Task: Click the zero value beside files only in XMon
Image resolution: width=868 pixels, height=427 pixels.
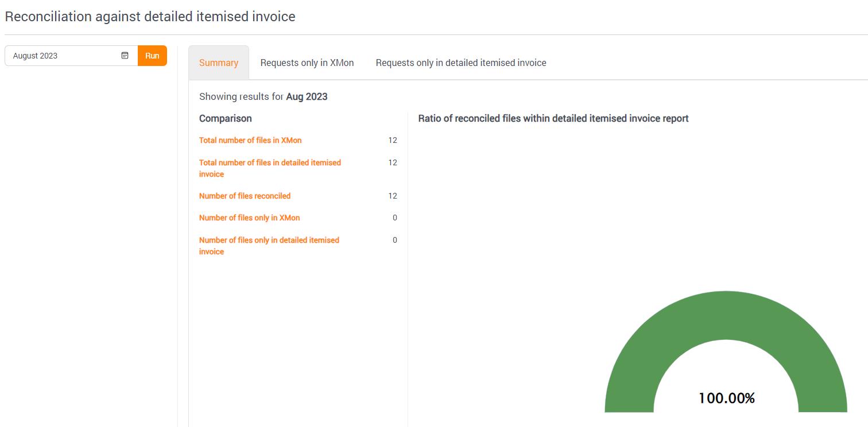Action: point(394,218)
